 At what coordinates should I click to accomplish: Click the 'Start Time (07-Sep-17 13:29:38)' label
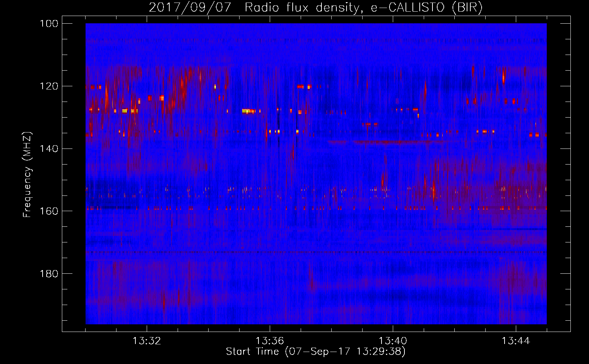tap(316, 352)
